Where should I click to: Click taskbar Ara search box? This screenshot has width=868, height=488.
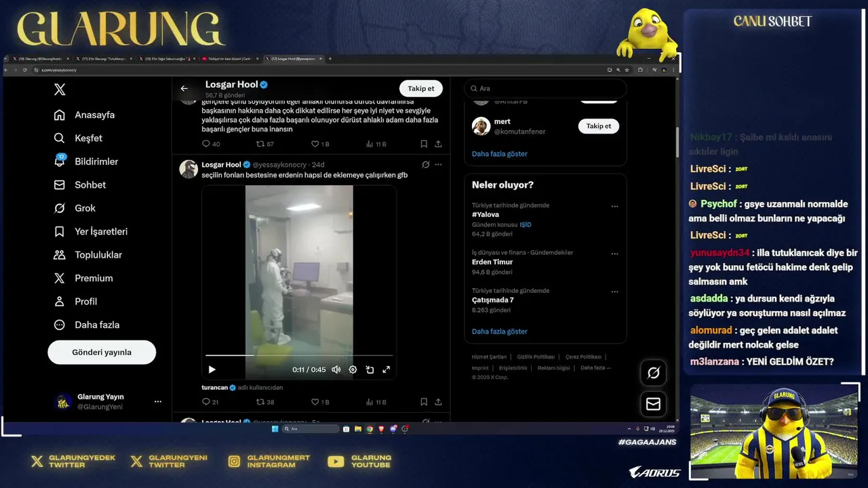coord(311,429)
